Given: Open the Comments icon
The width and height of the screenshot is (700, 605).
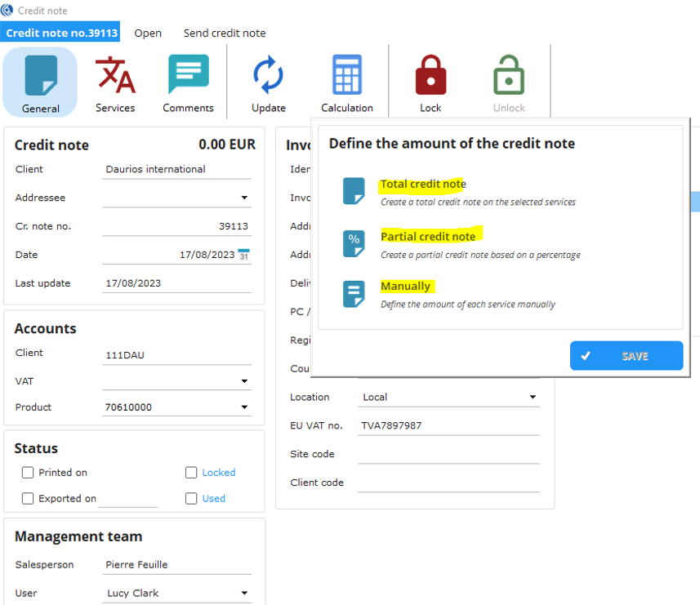Looking at the screenshot, I should (188, 76).
